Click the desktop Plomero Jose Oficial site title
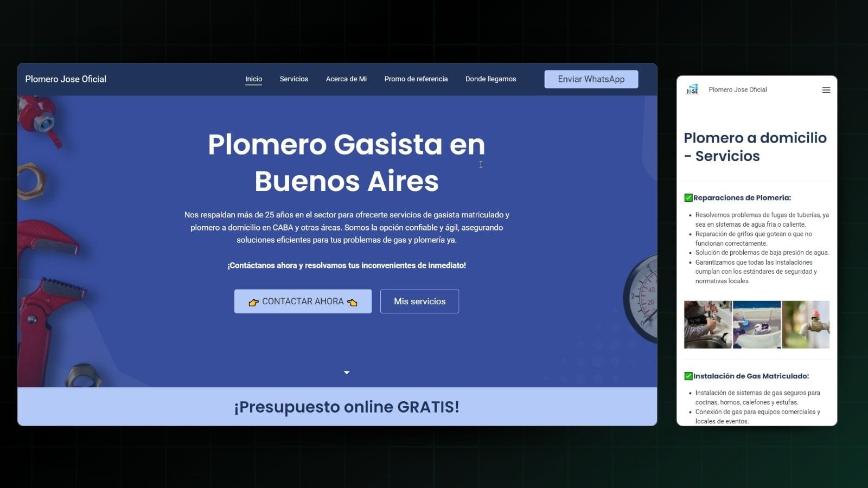 point(66,79)
